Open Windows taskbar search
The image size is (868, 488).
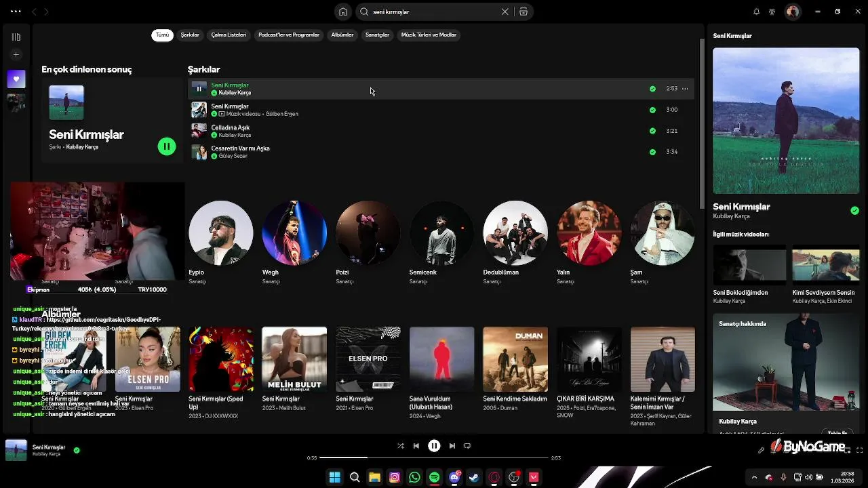point(355,477)
